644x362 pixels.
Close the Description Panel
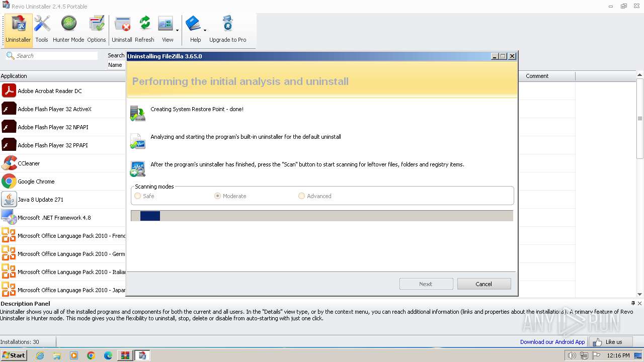pos(640,303)
